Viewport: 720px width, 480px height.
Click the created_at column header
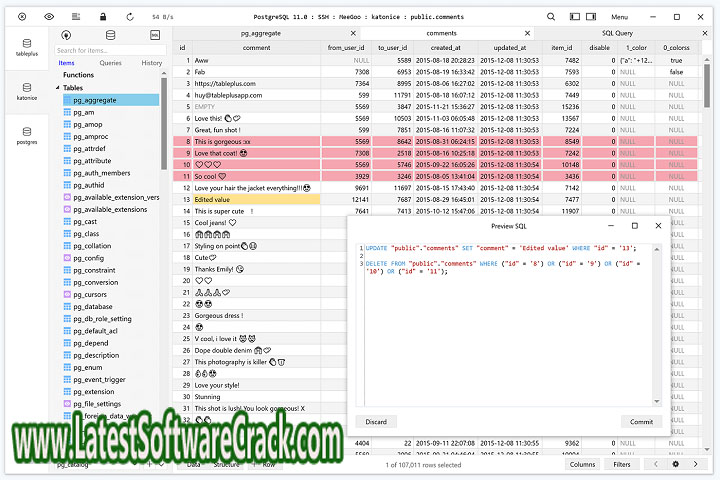click(x=445, y=48)
